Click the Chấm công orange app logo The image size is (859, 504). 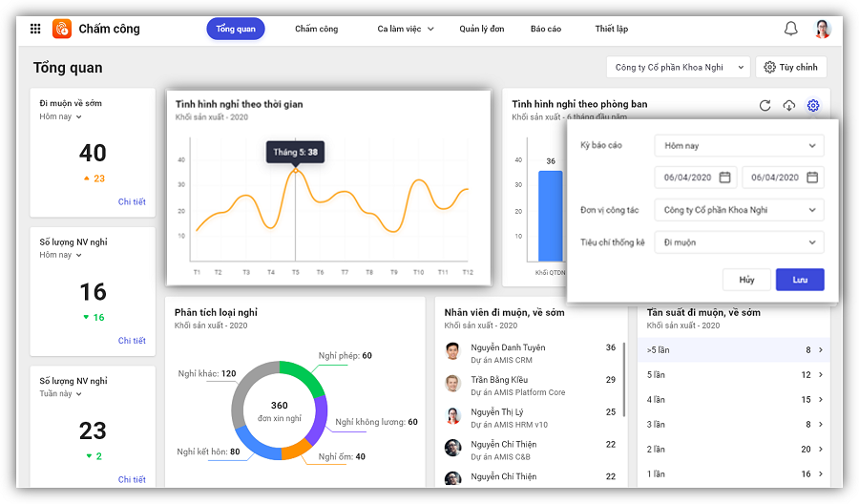coord(62,29)
